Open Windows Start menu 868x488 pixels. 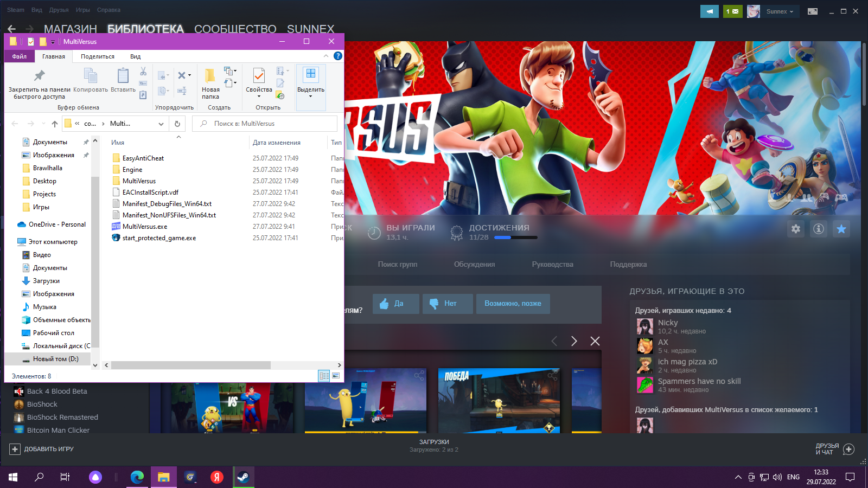click(13, 477)
